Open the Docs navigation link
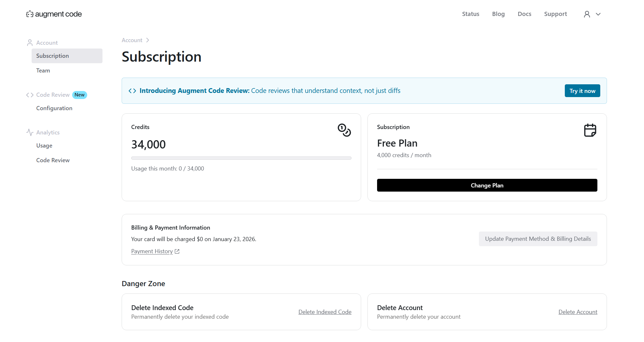The width and height of the screenshot is (644, 342). click(524, 14)
